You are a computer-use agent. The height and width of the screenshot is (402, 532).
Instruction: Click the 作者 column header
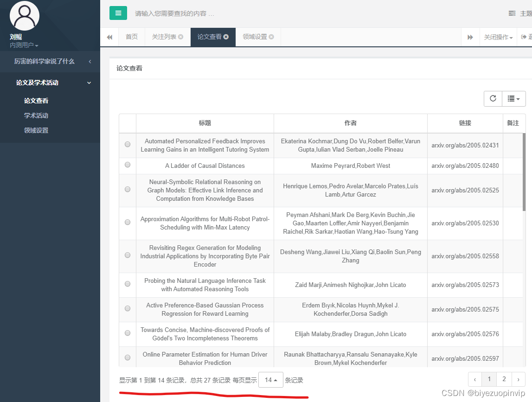click(x=351, y=123)
